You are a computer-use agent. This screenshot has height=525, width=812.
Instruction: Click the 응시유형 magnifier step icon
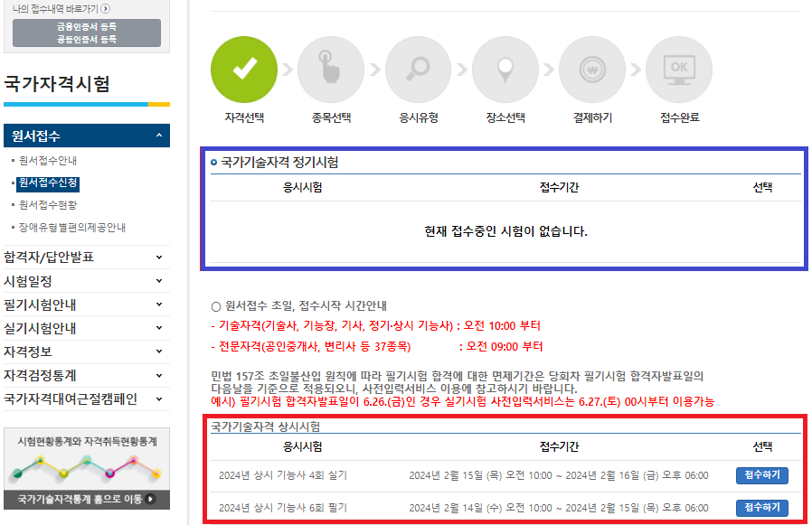(x=418, y=69)
